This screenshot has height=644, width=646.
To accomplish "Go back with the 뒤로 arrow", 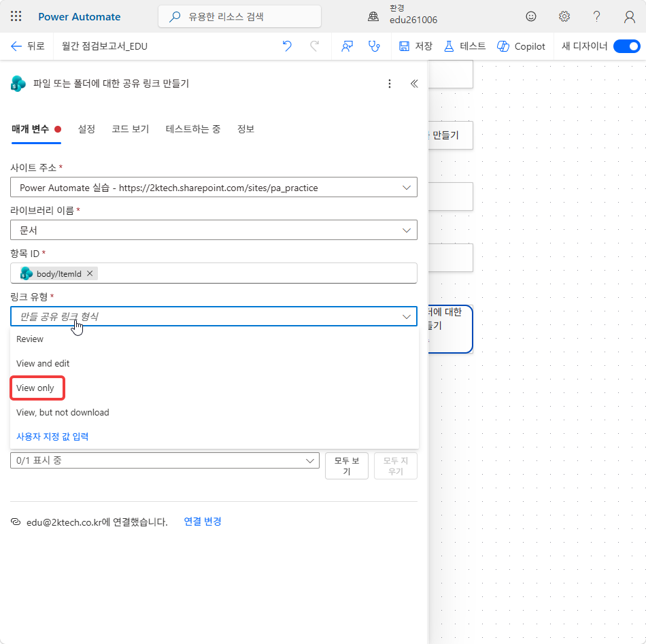I will tap(27, 46).
